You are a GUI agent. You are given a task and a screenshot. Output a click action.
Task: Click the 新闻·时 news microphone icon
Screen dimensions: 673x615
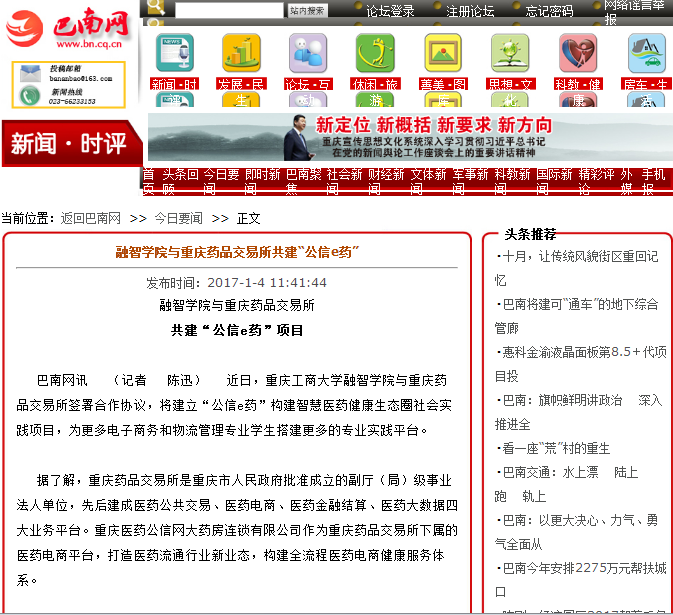click(175, 53)
